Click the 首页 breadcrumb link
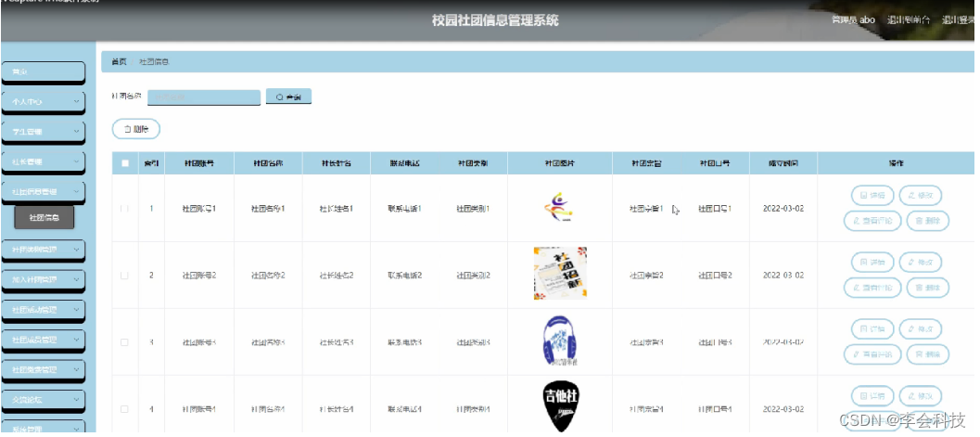980x437 pixels. point(119,62)
